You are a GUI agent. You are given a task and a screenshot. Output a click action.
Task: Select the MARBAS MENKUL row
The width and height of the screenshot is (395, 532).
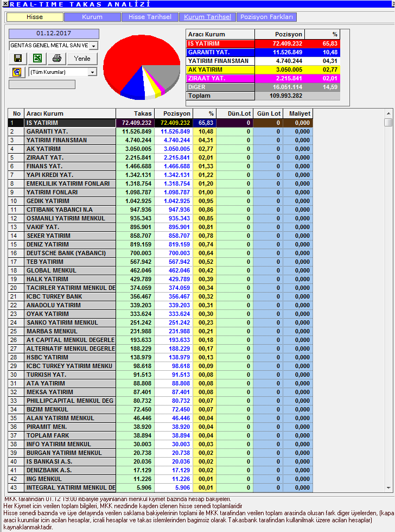[160, 331]
